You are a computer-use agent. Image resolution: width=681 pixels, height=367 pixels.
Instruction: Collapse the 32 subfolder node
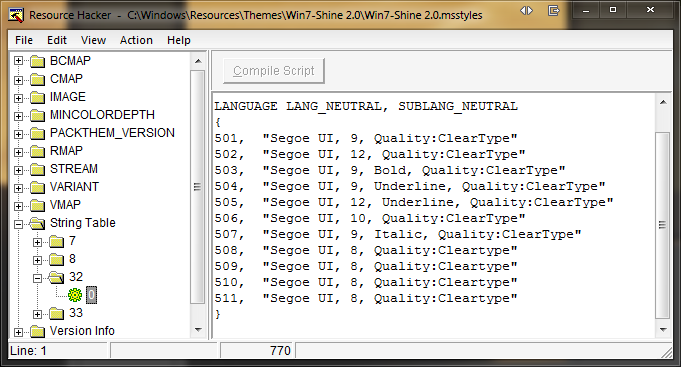coord(37,278)
